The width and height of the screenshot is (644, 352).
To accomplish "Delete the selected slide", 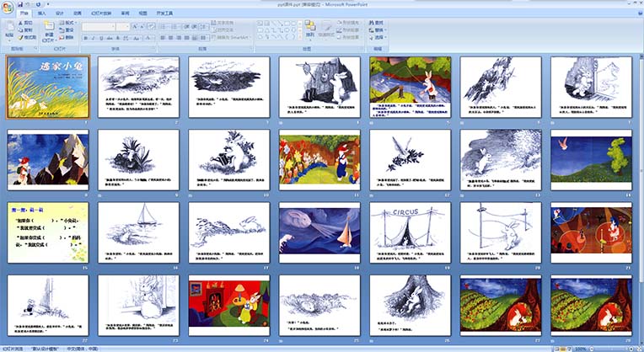I will (x=67, y=37).
